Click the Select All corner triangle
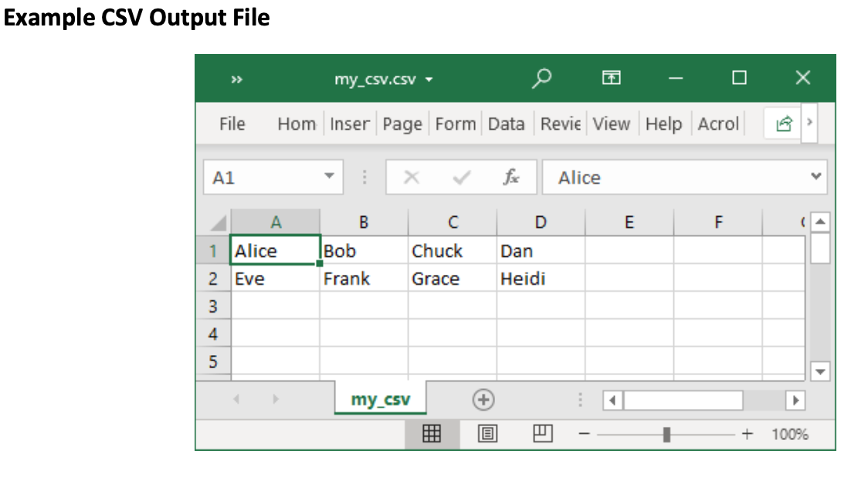 pyautogui.click(x=218, y=222)
